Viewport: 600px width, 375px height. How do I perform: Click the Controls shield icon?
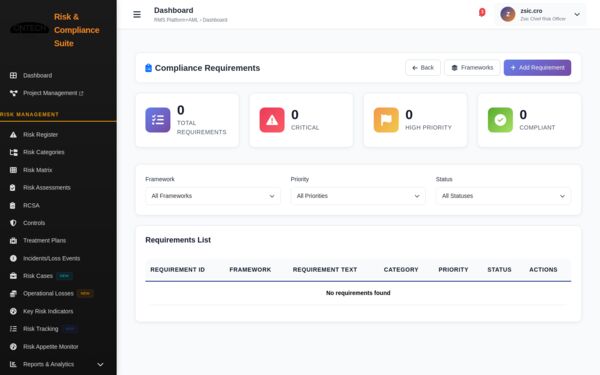[x=13, y=223]
